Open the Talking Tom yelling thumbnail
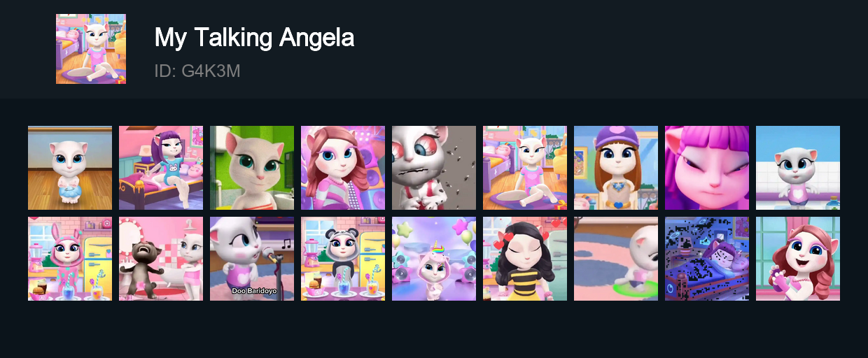 [161, 259]
